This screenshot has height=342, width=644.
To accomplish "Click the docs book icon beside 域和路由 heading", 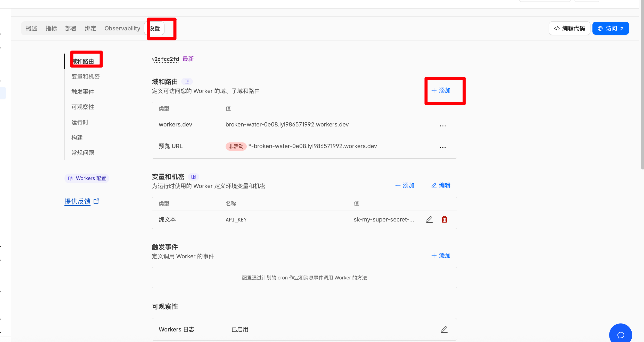I will pyautogui.click(x=187, y=82).
